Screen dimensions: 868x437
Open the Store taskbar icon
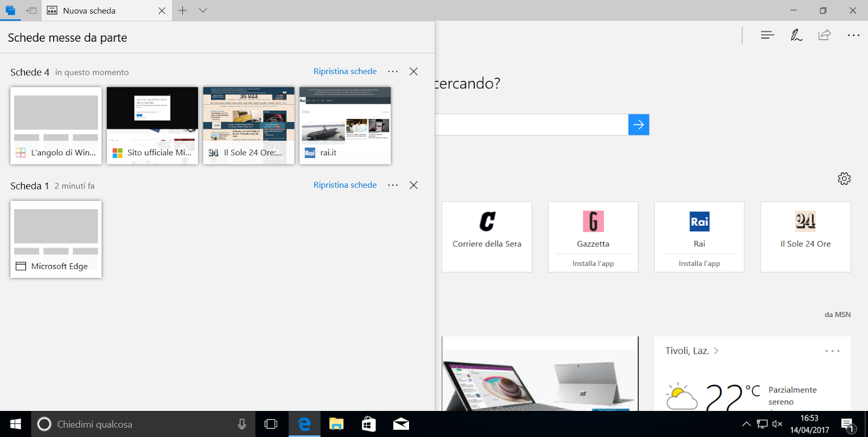pos(369,424)
